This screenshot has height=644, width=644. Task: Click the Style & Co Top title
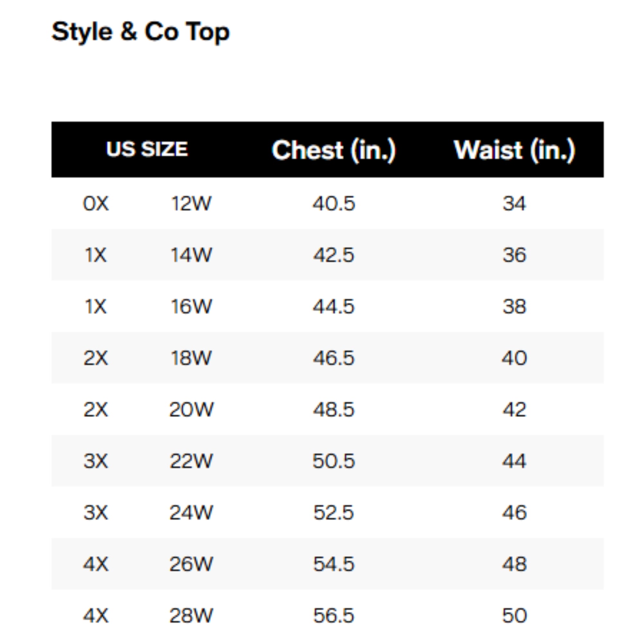tap(140, 32)
